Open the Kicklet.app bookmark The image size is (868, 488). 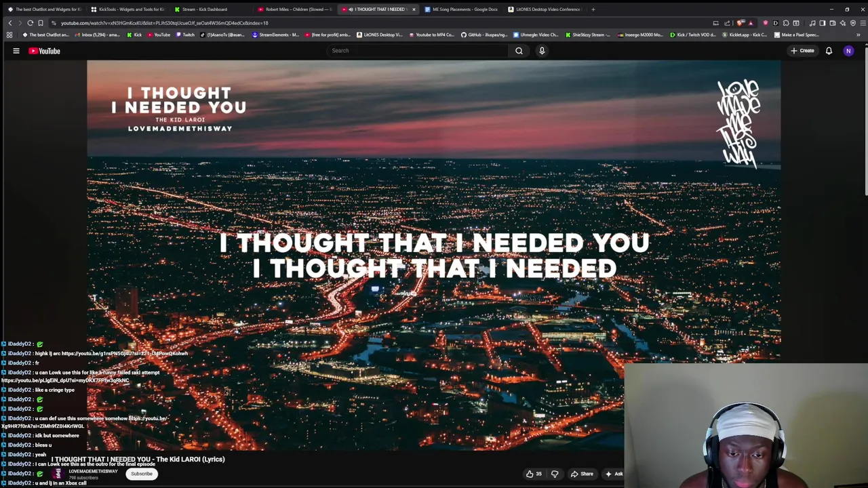[745, 35]
